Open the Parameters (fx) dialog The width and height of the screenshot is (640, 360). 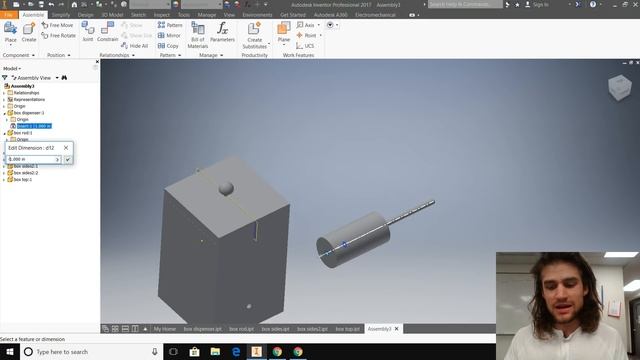tap(222, 32)
